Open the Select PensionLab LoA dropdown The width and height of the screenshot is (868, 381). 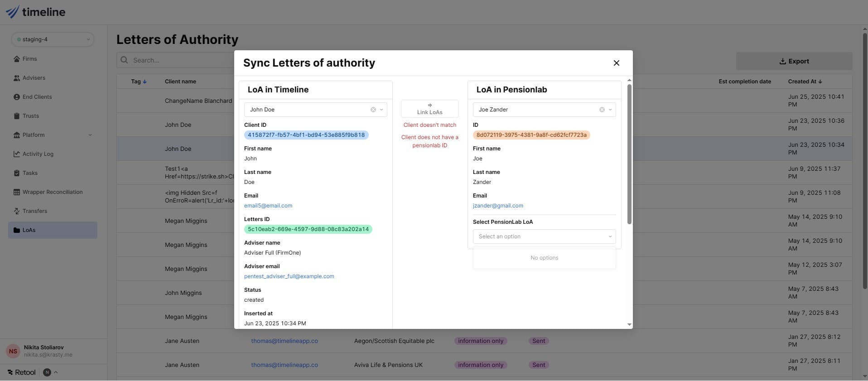click(544, 236)
